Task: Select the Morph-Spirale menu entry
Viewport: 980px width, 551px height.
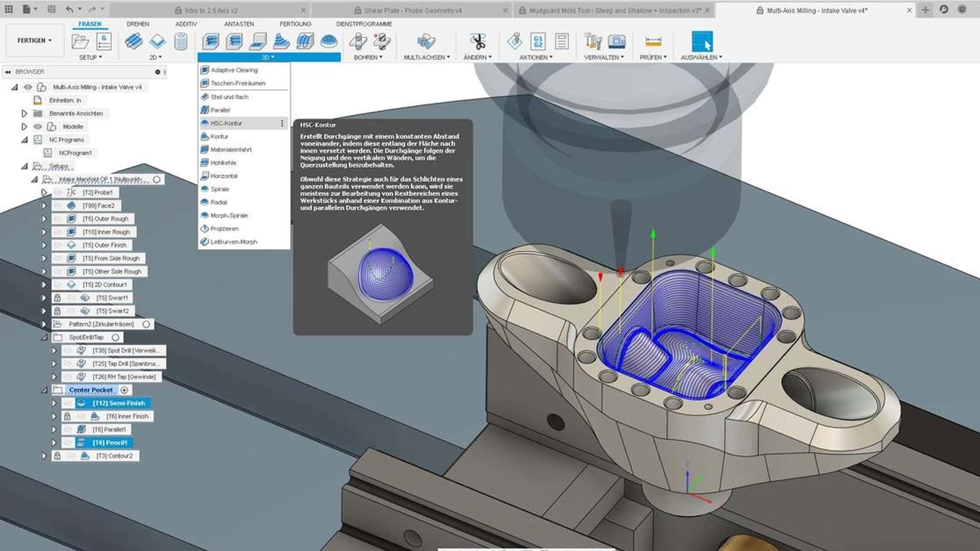Action: [x=229, y=215]
